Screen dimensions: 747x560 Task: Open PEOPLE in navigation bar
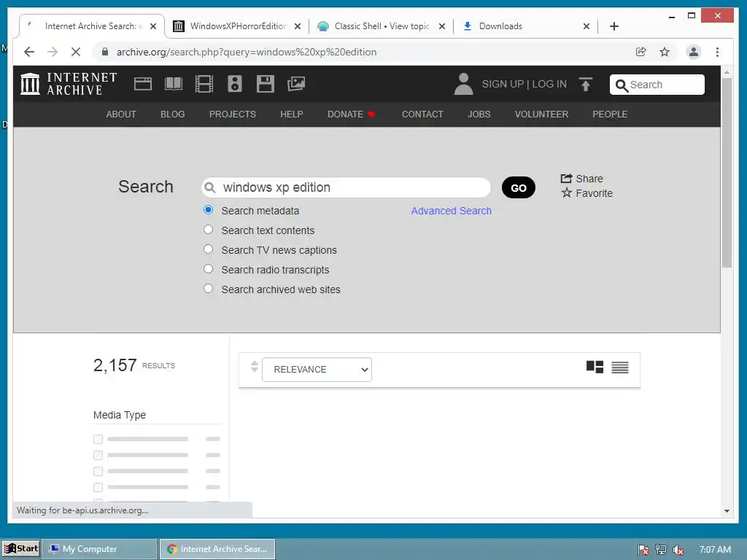tap(610, 114)
